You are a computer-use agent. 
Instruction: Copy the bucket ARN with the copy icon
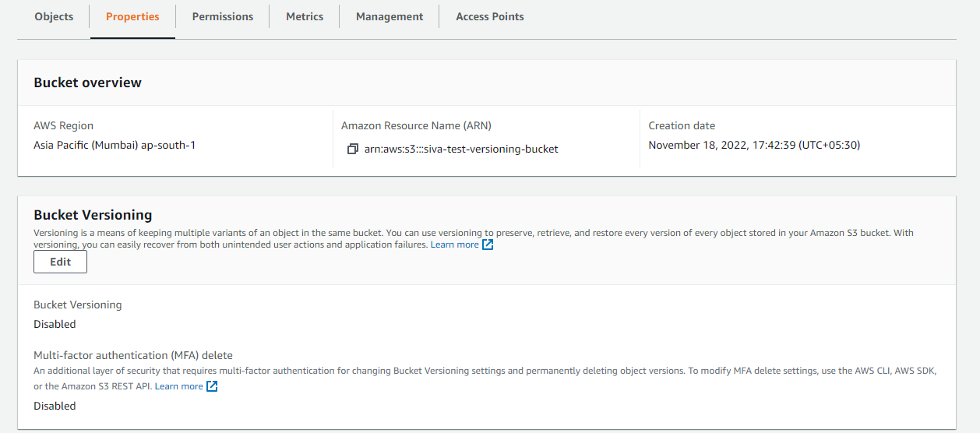tap(353, 149)
